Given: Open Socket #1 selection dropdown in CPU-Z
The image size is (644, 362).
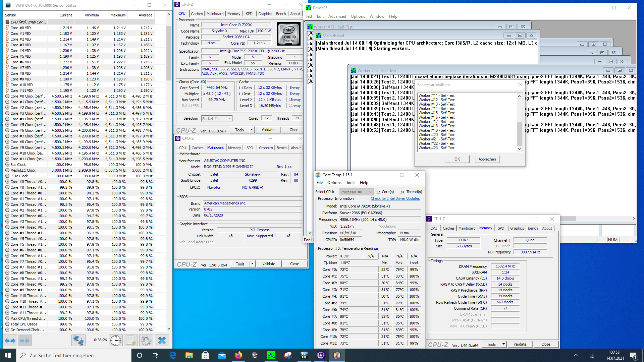Looking at the screenshot, I should click(x=229, y=119).
